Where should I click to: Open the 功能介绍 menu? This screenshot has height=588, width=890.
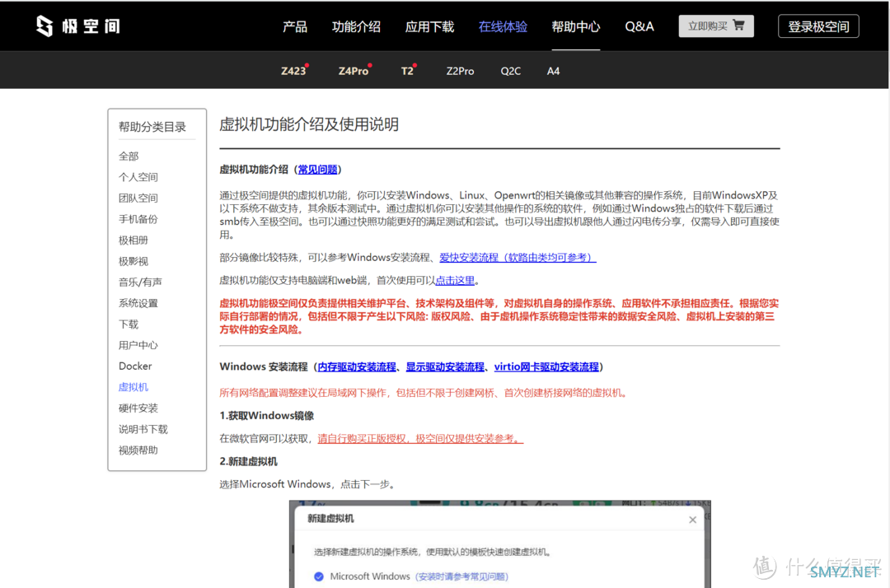(x=356, y=26)
